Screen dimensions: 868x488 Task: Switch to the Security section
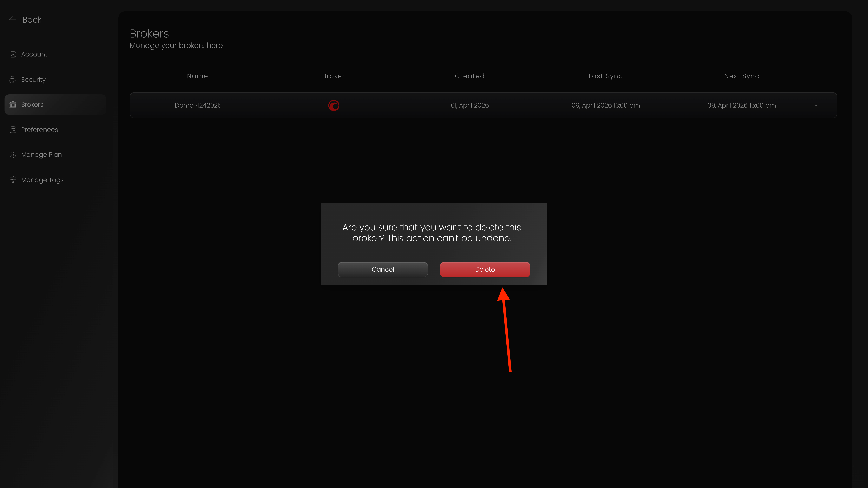click(x=33, y=80)
